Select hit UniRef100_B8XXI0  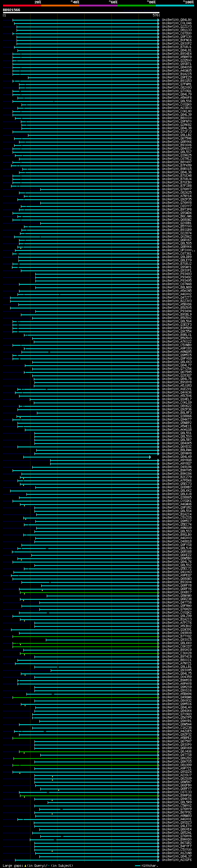[x=177, y=118]
